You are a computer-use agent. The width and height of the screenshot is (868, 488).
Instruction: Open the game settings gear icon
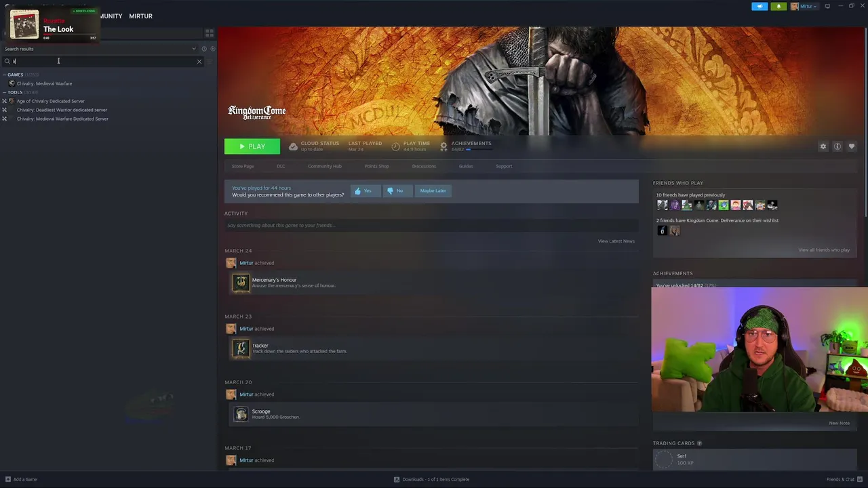coord(823,146)
